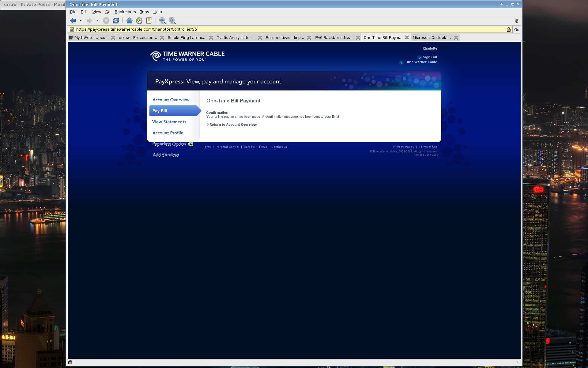
Task: Close the SmokePing tab
Action: point(211,38)
